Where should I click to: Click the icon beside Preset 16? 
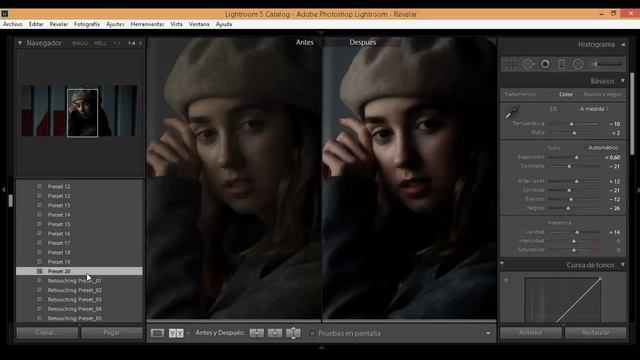pos(40,233)
